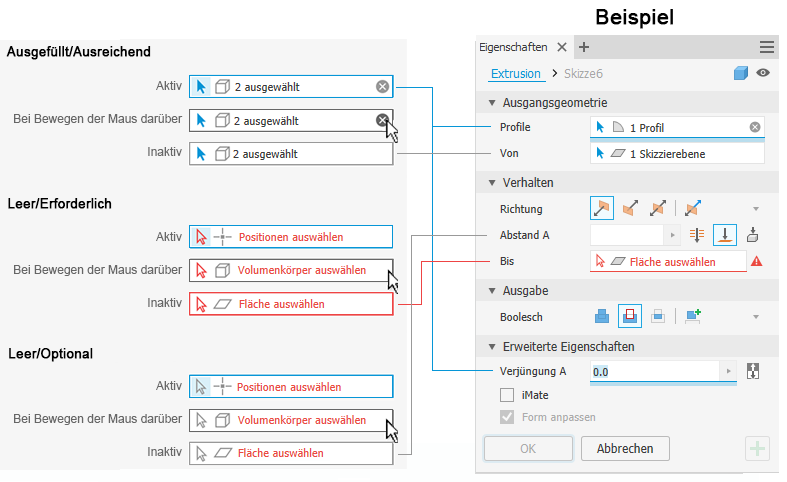Select the Cut boolean operation icon
The height and width of the screenshot is (482, 787).
tap(629, 316)
